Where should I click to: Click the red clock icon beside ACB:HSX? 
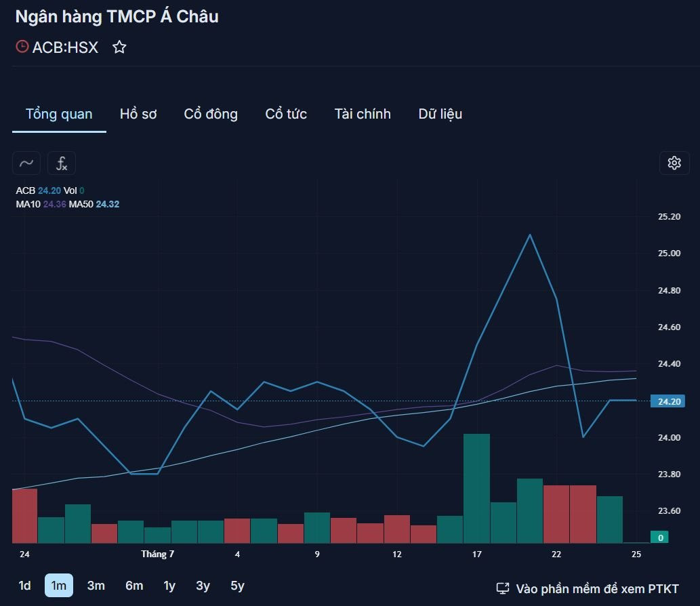click(22, 47)
